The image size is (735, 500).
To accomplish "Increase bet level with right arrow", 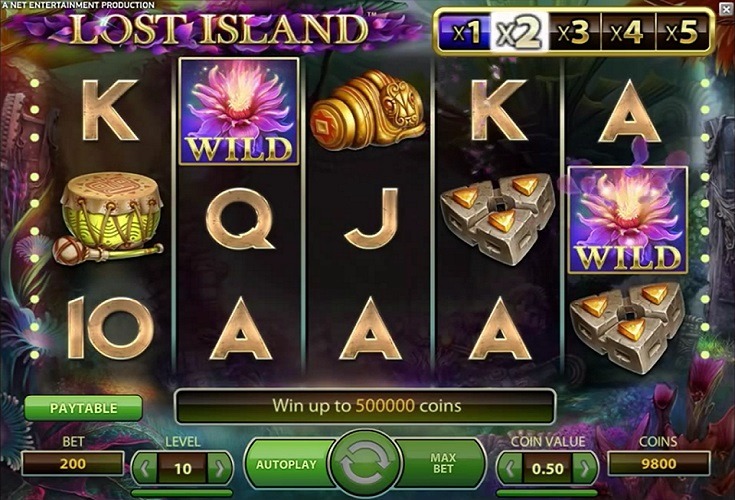I will pyautogui.click(x=219, y=468).
